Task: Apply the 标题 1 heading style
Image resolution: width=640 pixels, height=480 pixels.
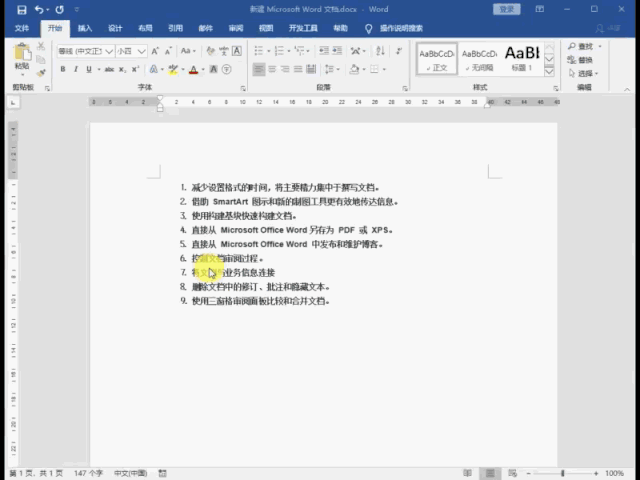Action: click(522, 56)
